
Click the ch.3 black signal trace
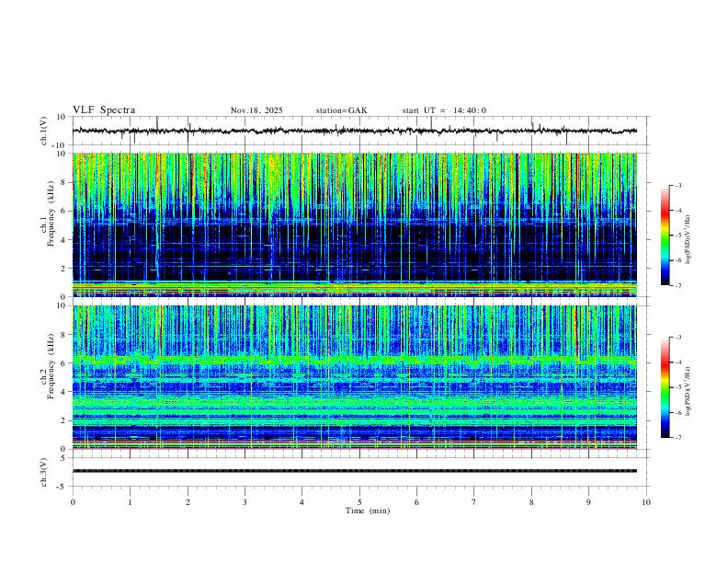click(x=355, y=471)
